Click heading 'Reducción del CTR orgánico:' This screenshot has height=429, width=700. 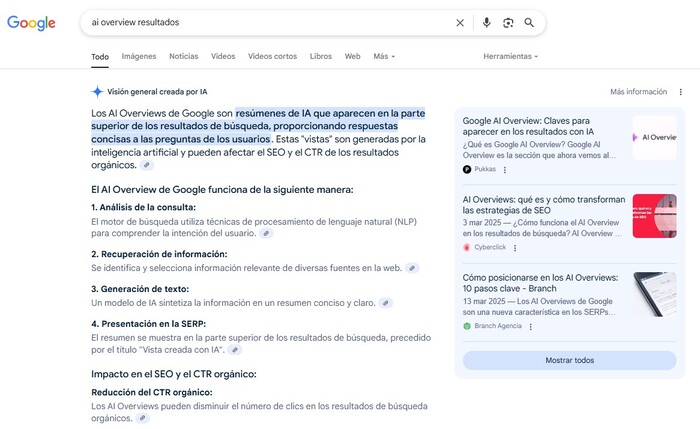(152, 392)
